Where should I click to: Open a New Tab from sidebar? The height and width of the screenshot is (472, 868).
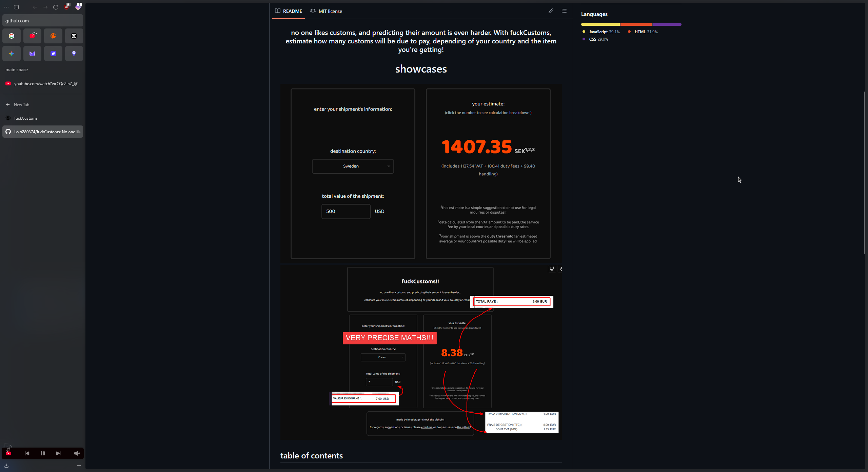point(21,105)
